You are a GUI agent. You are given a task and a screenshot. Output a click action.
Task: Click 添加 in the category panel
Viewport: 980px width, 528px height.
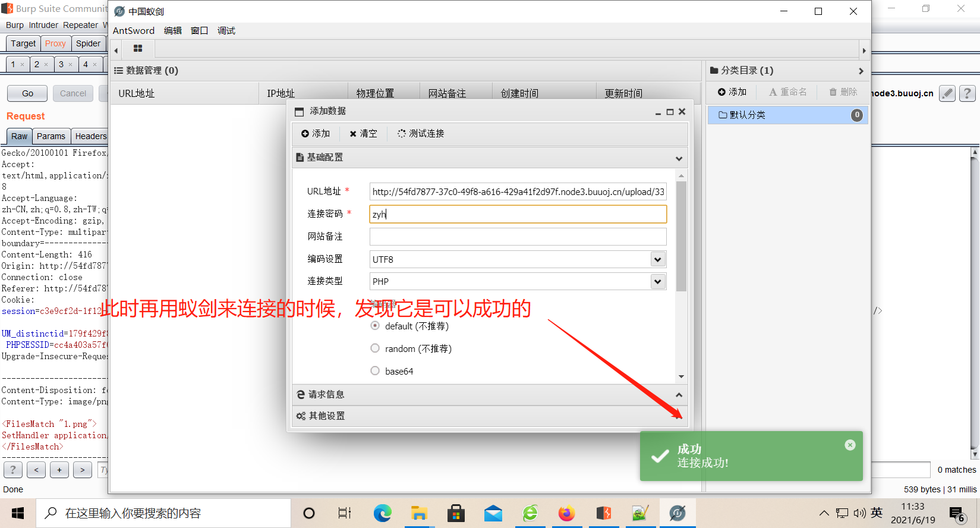pos(732,92)
